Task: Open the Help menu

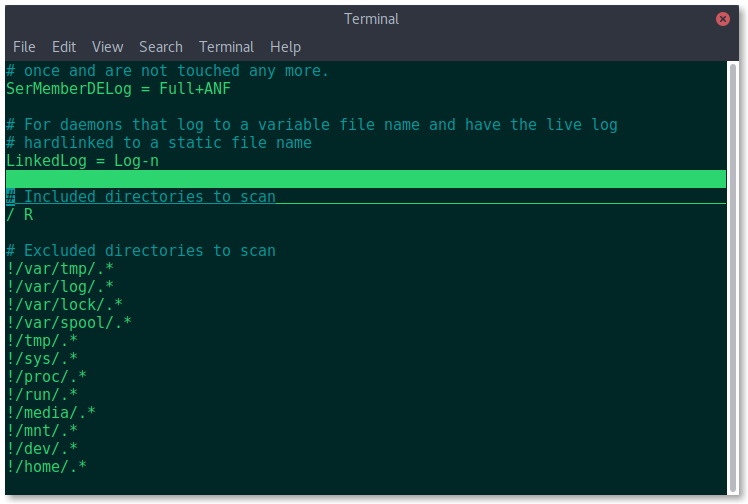Action: (285, 47)
